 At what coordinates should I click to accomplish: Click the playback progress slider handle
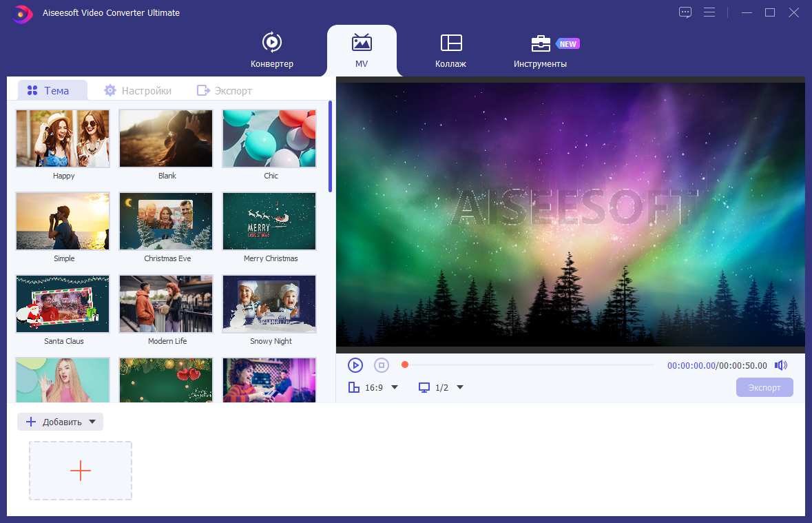tap(405, 365)
